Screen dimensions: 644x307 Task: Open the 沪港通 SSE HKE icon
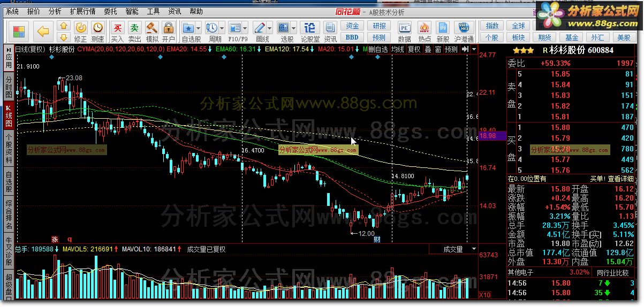click(464, 27)
